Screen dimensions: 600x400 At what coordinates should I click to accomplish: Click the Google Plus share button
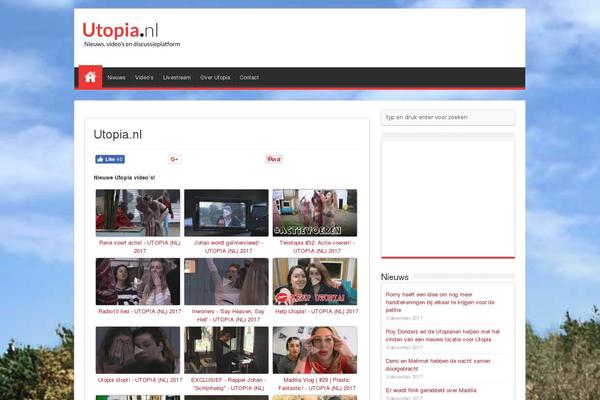(174, 159)
